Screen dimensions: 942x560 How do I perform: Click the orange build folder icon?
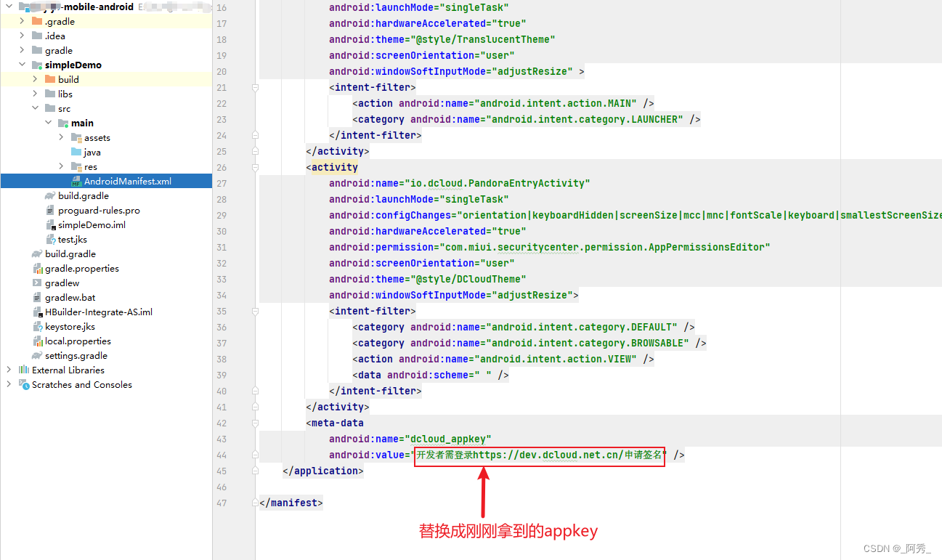(x=50, y=79)
